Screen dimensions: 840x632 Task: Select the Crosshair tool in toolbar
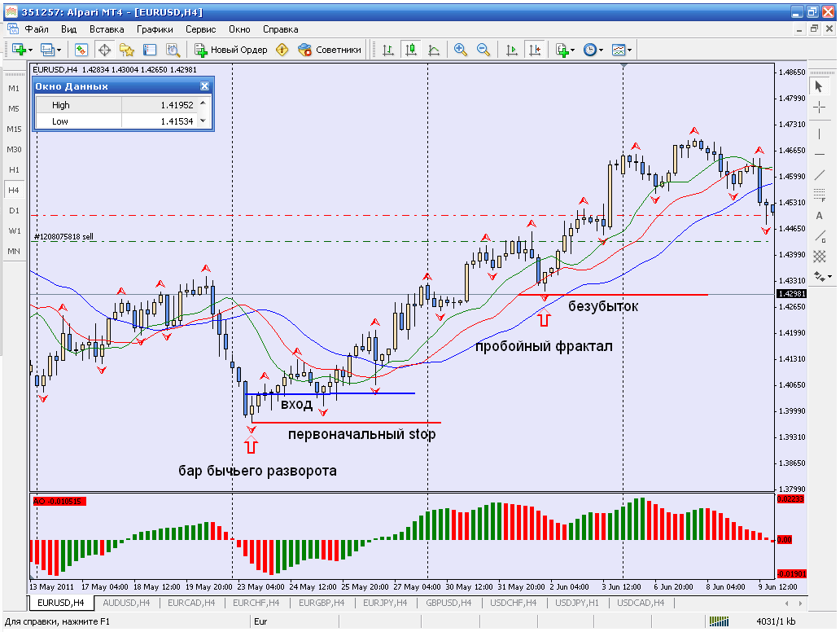click(x=104, y=50)
